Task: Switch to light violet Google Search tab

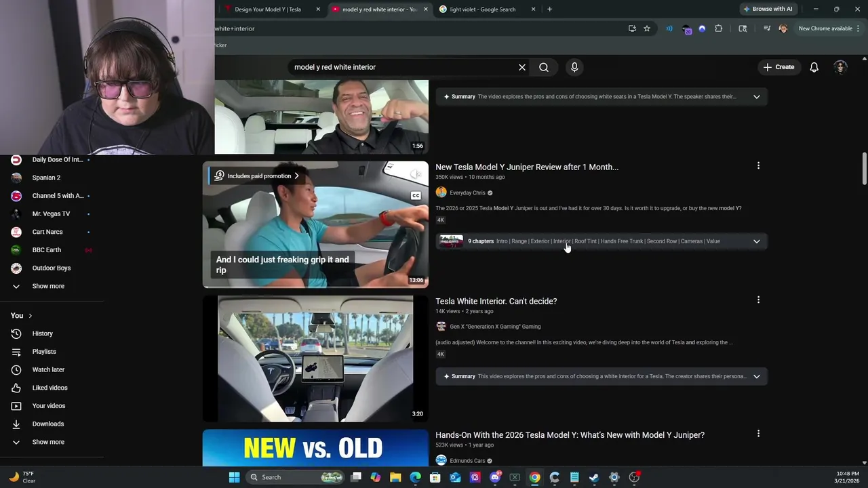Action: click(x=482, y=9)
